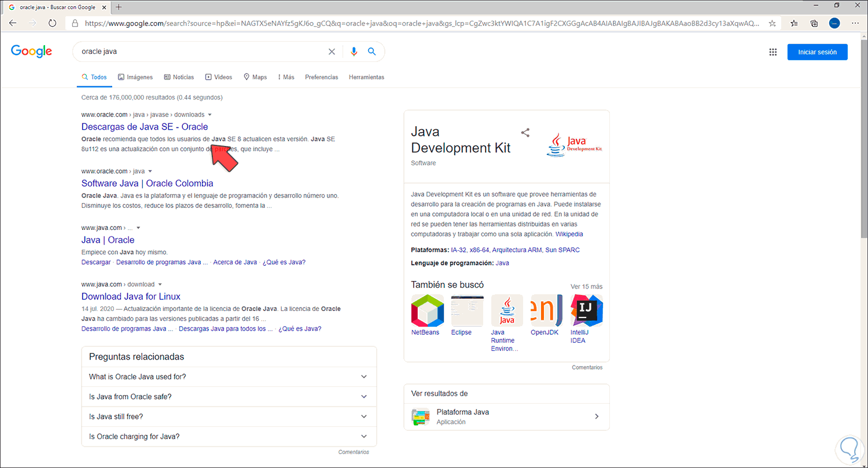Viewport: 868px width, 468px height.
Task: Reload the page with the refresh icon
Action: [x=52, y=23]
